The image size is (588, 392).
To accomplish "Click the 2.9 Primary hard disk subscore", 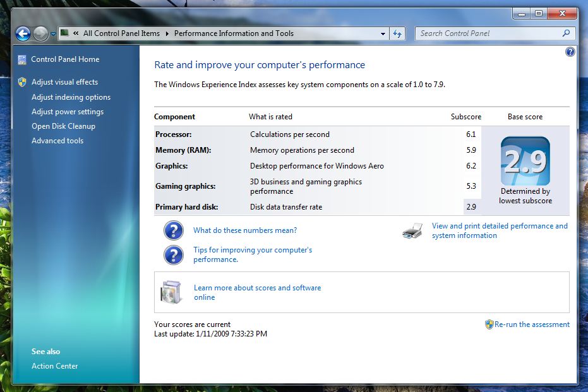I will pyautogui.click(x=471, y=207).
